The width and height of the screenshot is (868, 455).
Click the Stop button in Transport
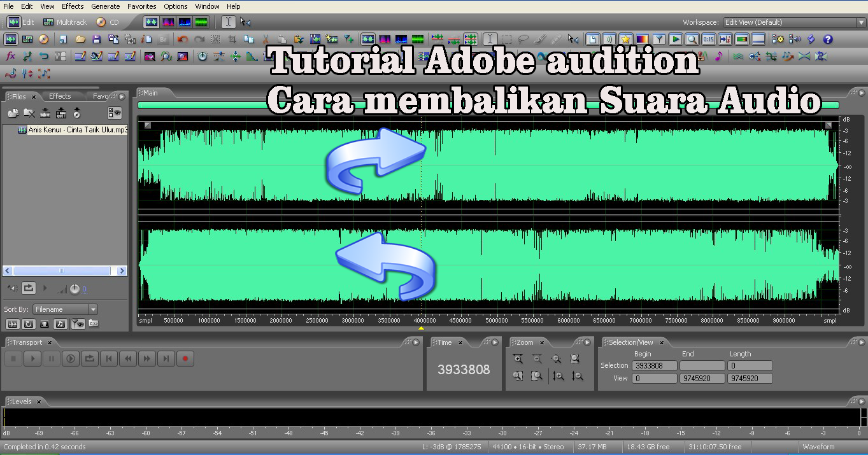(x=13, y=359)
